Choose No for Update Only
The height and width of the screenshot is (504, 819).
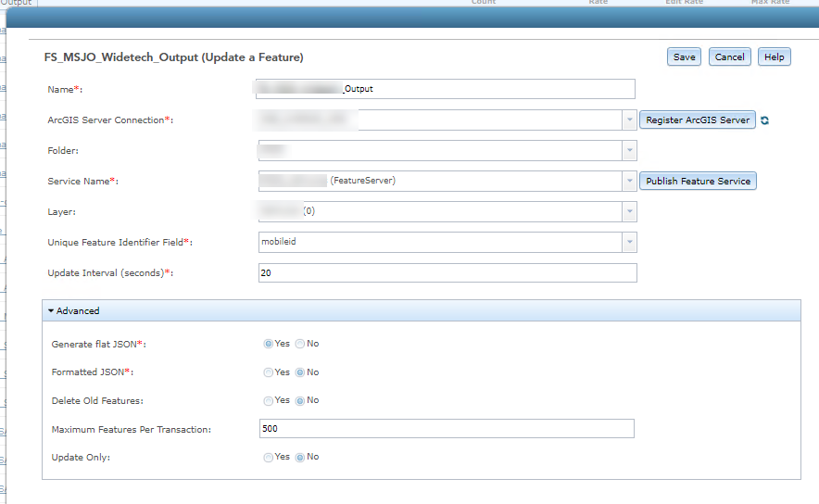(x=300, y=458)
